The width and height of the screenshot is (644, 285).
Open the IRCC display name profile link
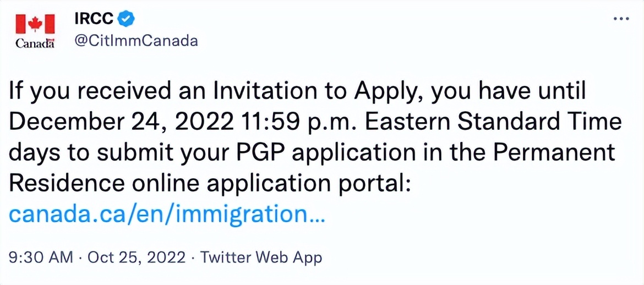coord(95,19)
